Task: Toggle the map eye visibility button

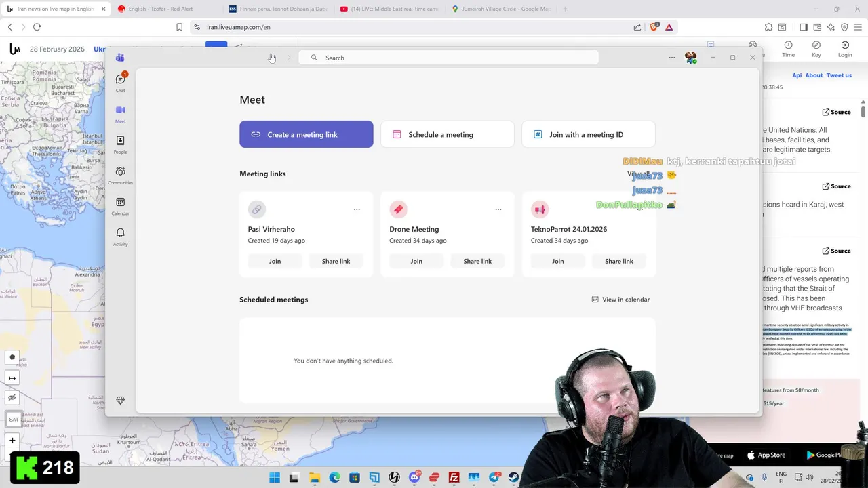Action: click(12, 398)
